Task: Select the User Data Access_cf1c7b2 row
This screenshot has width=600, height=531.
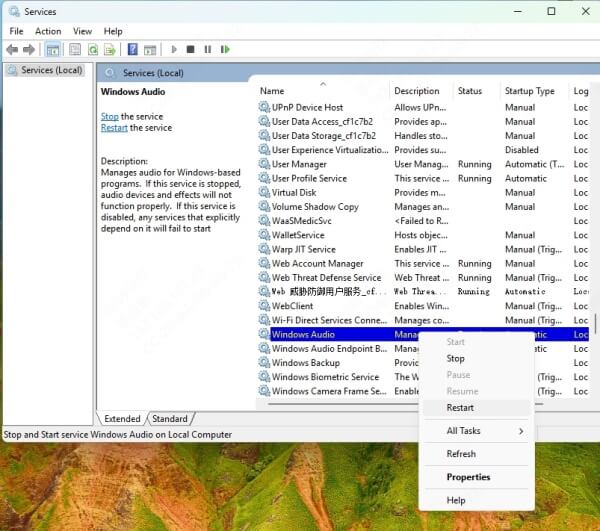Action: coord(423,122)
